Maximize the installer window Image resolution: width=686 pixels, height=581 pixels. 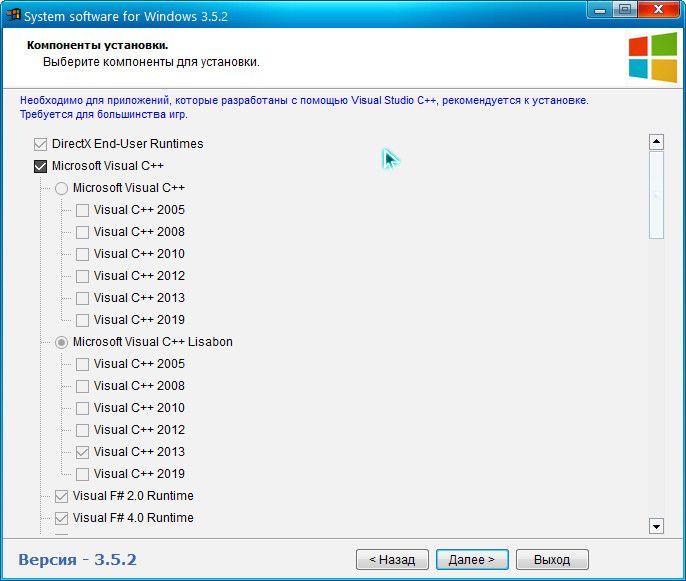click(x=625, y=10)
